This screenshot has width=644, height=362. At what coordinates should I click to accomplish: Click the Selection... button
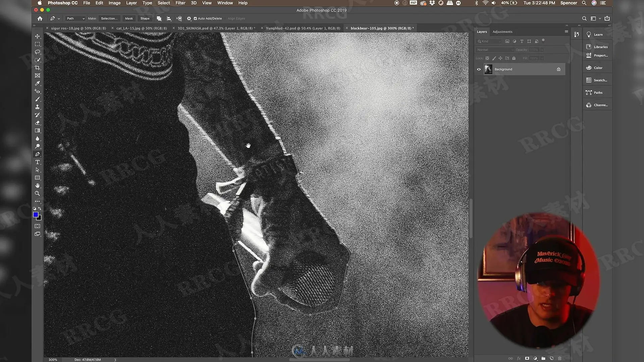(109, 18)
